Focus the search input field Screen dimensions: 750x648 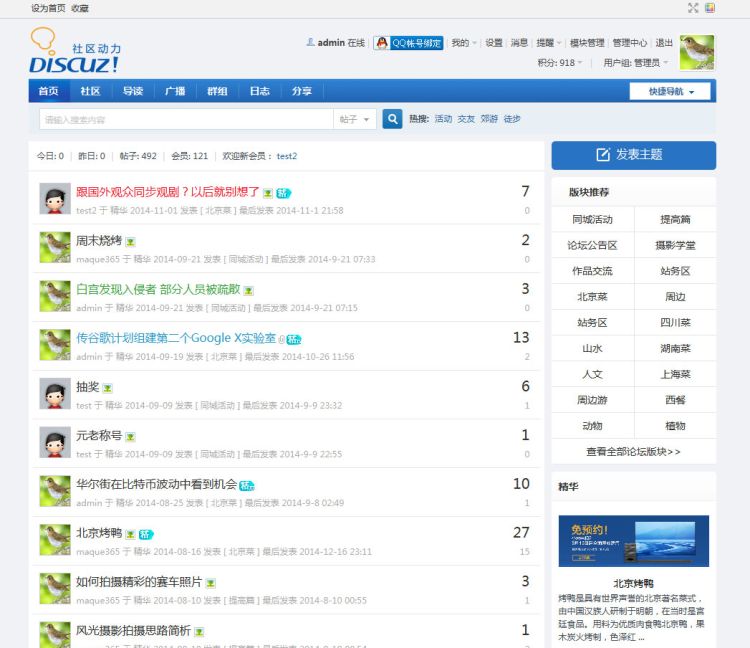coord(187,119)
